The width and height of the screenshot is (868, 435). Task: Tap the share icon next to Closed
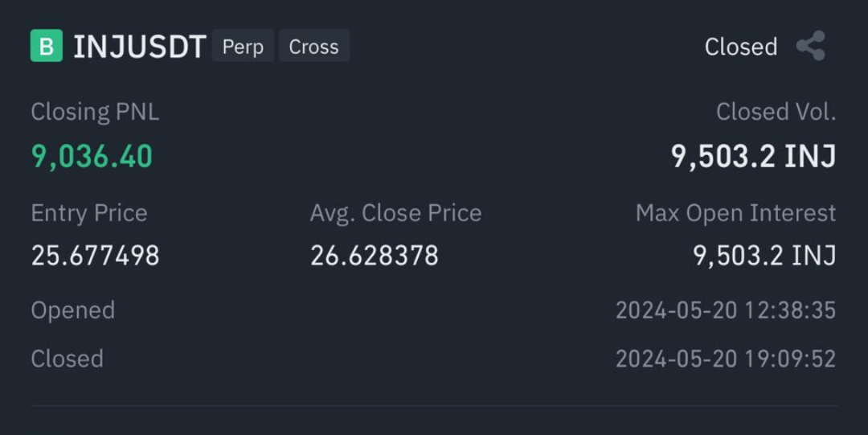(810, 47)
